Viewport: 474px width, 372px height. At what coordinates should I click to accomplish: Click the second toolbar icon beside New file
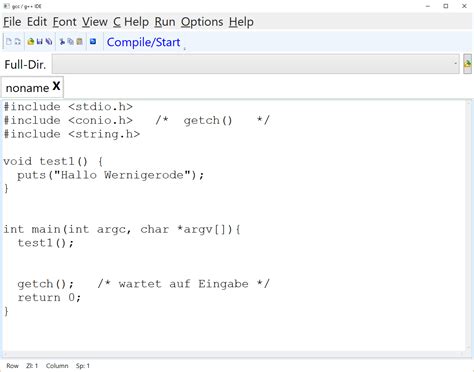pyautogui.click(x=18, y=42)
